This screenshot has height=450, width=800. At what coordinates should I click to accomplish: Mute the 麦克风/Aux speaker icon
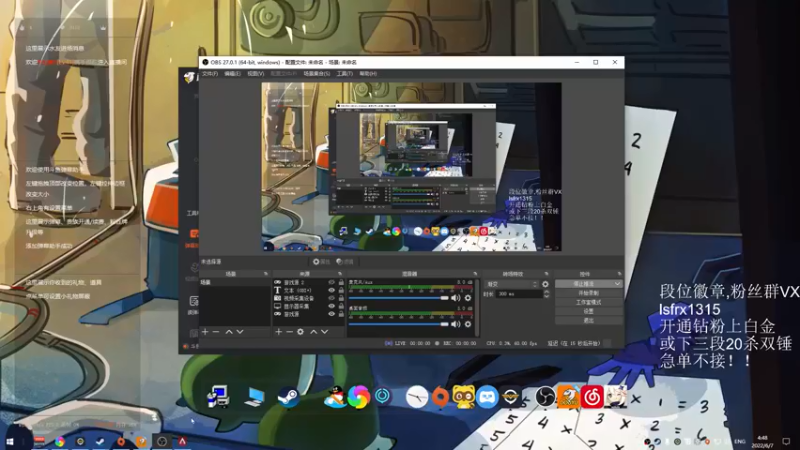[456, 297]
